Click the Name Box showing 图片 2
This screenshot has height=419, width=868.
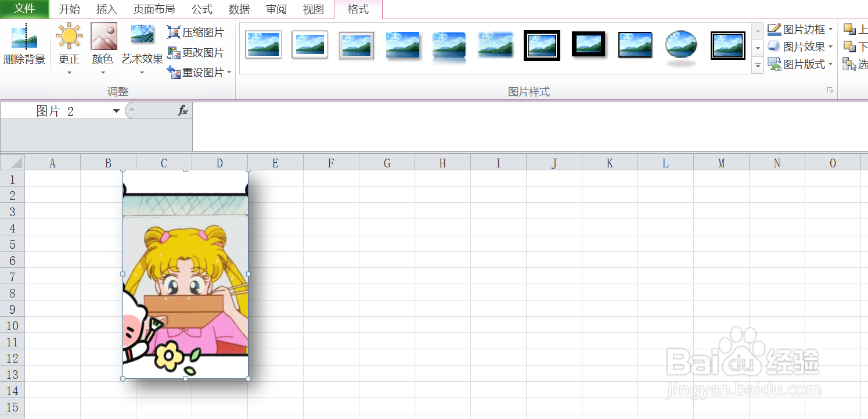click(55, 111)
